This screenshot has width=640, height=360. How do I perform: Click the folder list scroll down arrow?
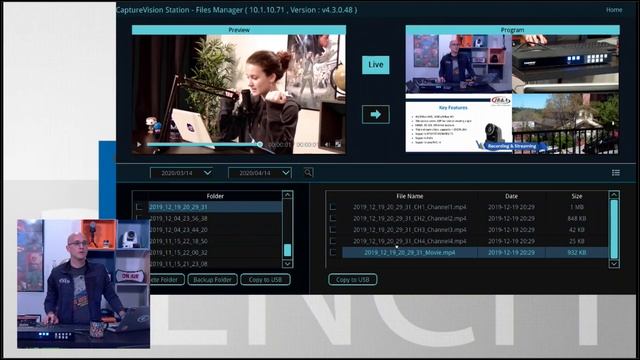(287, 264)
